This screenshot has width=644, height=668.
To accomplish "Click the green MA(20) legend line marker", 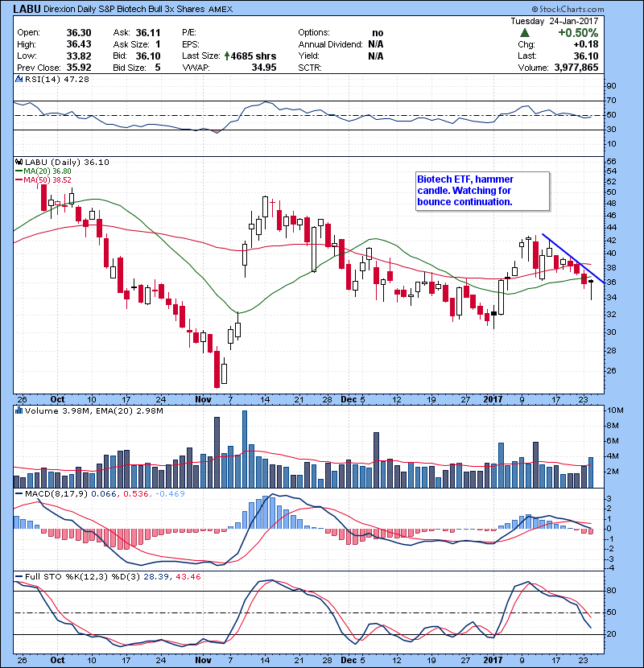I will pyautogui.click(x=19, y=171).
